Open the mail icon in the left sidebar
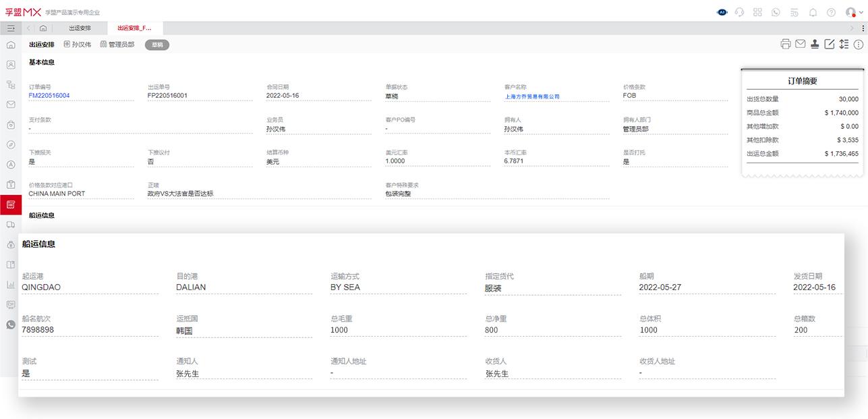Screen dimensions: 868x419 pyautogui.click(x=11, y=105)
